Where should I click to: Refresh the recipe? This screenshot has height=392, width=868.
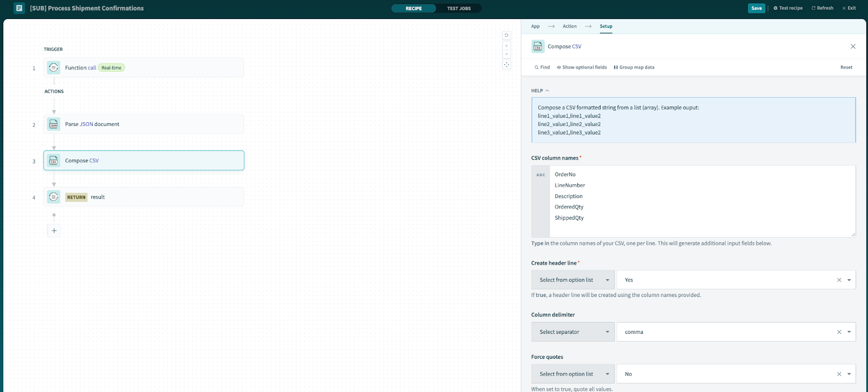pos(822,8)
